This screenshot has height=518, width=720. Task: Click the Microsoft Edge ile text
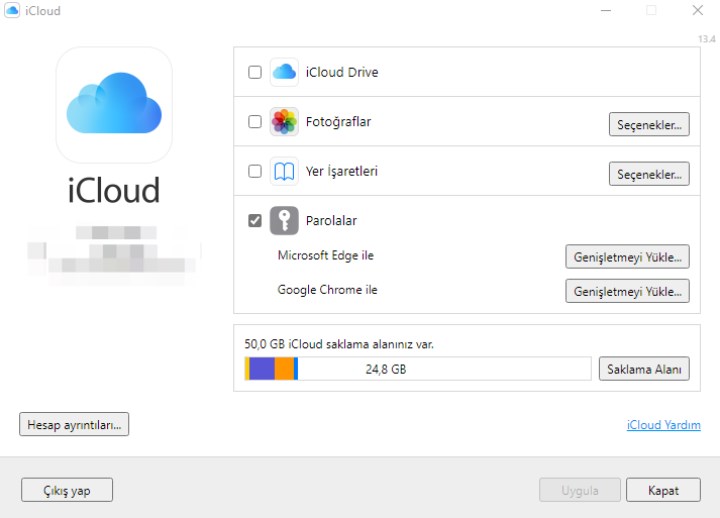coord(326,255)
